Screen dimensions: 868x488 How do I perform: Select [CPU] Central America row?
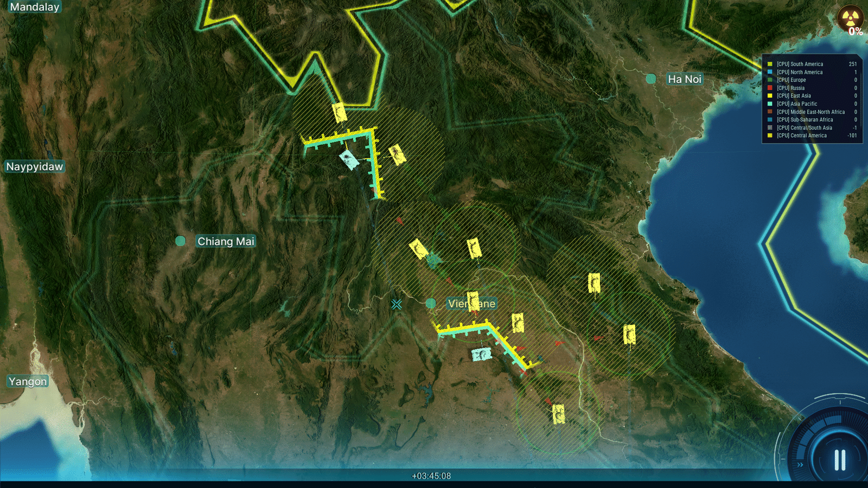812,136
